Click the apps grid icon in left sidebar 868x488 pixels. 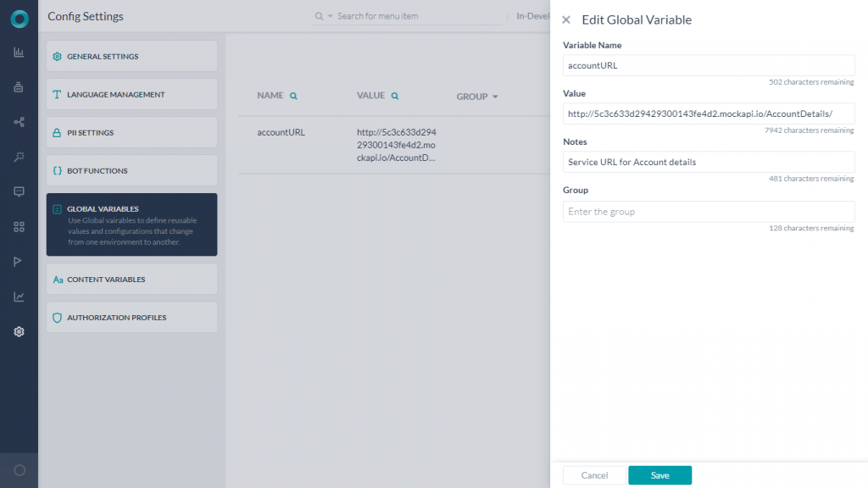click(x=19, y=226)
